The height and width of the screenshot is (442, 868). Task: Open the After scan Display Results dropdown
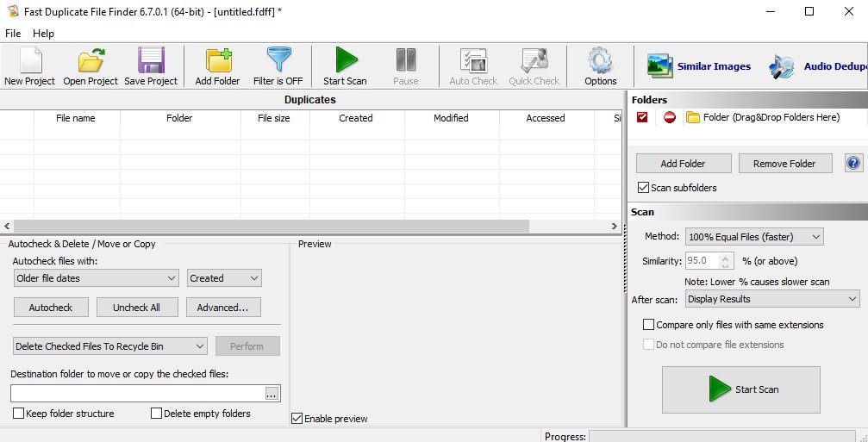coord(772,299)
